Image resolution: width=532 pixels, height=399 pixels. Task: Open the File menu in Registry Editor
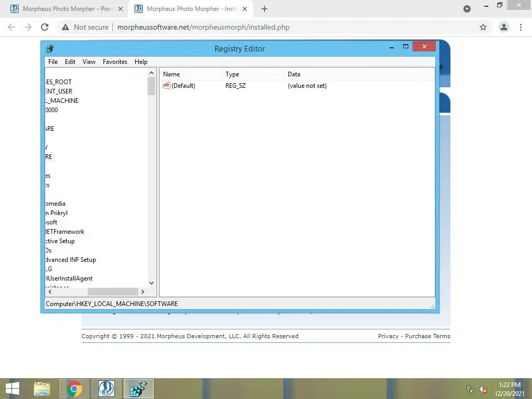53,62
